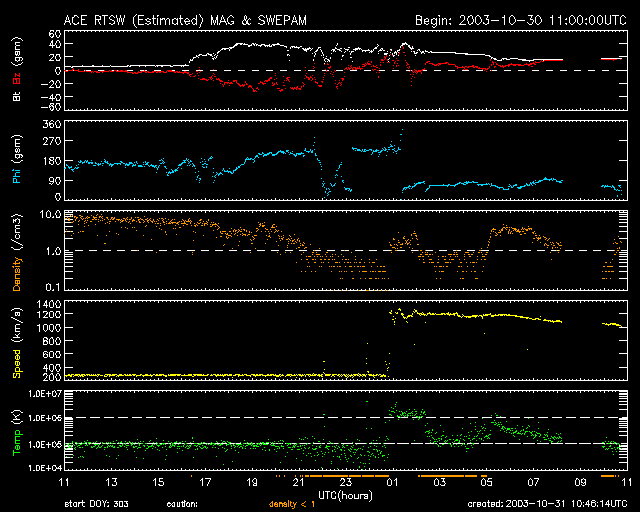Click the "1.0E+07" tick on Temp axis

[45, 394]
